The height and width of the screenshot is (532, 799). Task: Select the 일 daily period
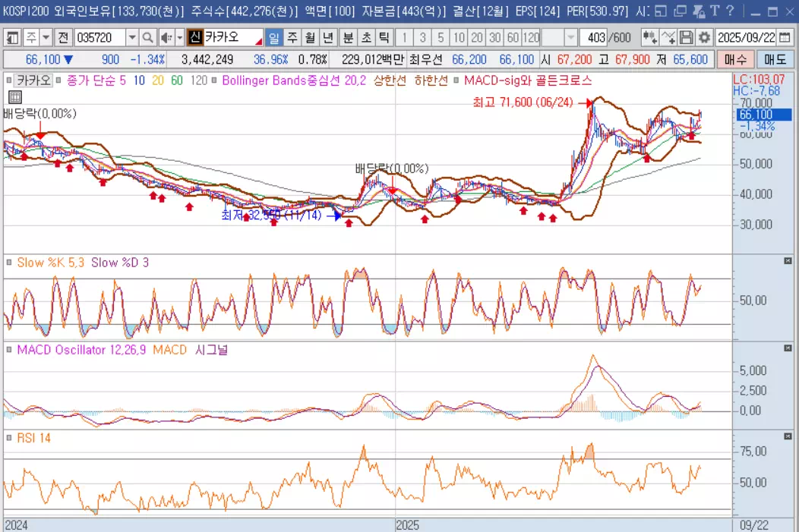coord(274,38)
